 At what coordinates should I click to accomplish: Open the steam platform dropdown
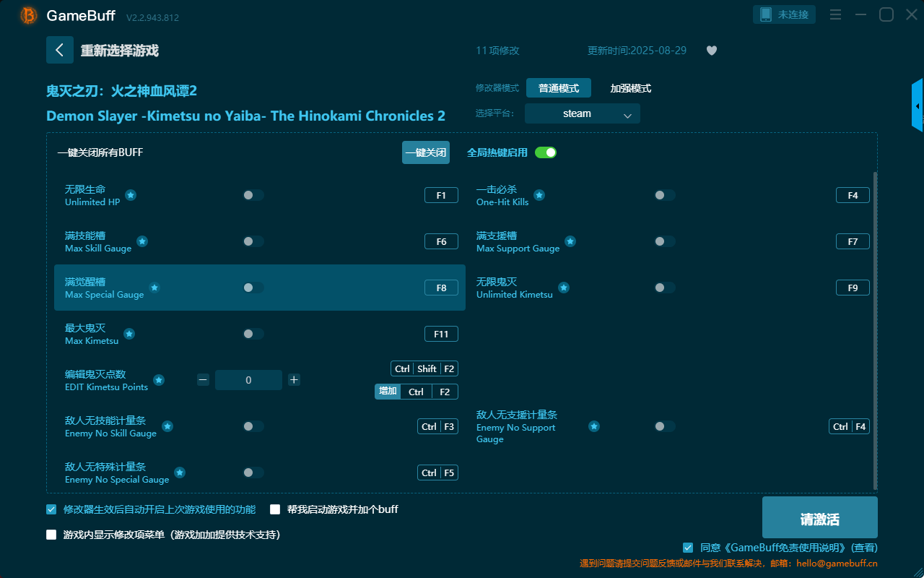click(583, 113)
